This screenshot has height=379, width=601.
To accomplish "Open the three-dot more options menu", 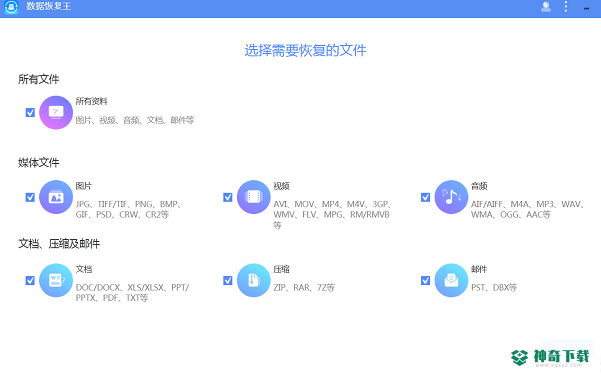I will (566, 7).
